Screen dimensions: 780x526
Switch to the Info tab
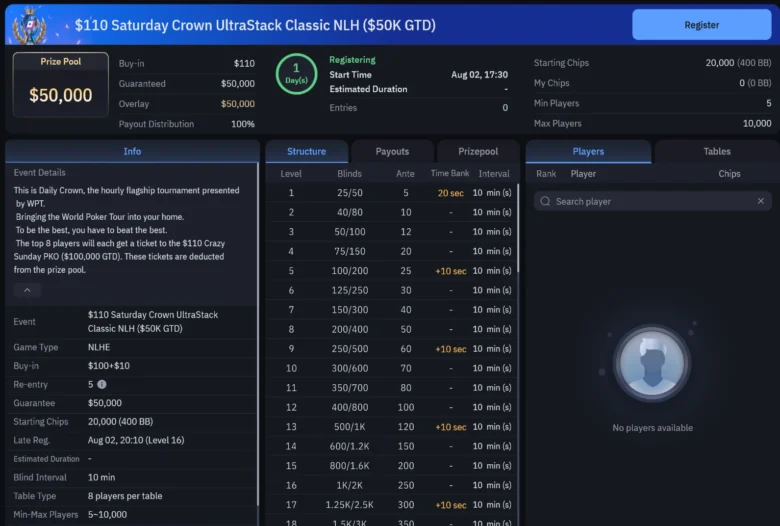point(132,151)
